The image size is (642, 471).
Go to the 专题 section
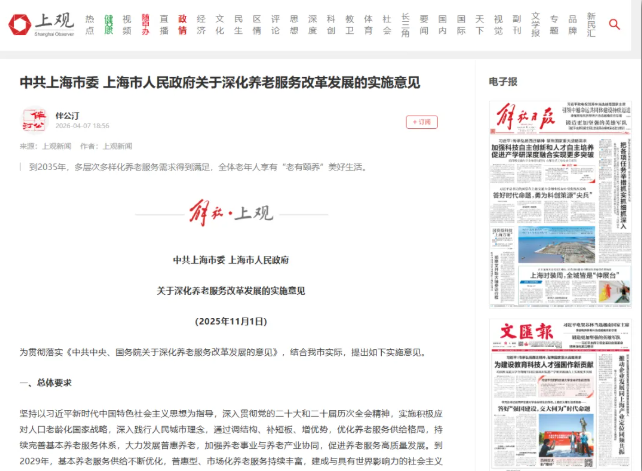pyautogui.click(x=554, y=25)
